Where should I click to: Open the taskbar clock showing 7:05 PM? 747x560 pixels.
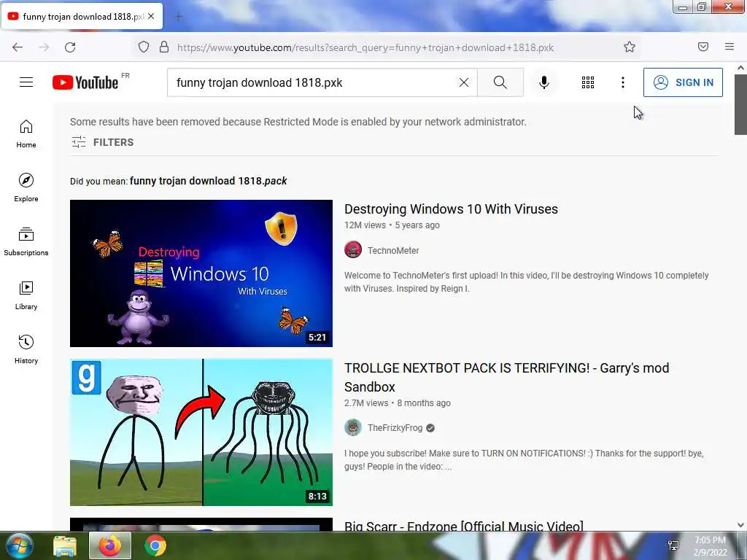(x=711, y=546)
